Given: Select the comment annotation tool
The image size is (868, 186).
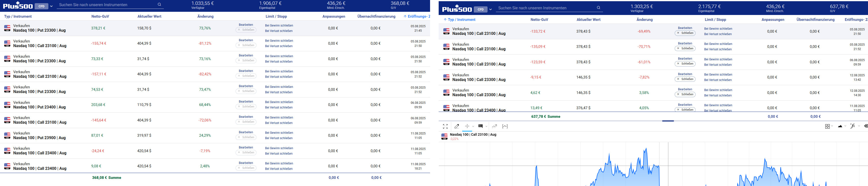Looking at the screenshot, I should point(480,126).
